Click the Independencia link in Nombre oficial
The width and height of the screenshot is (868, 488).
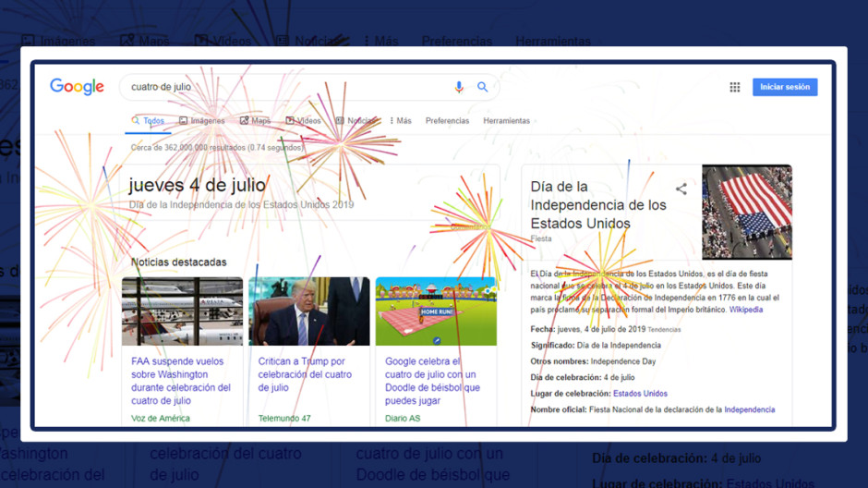750,409
